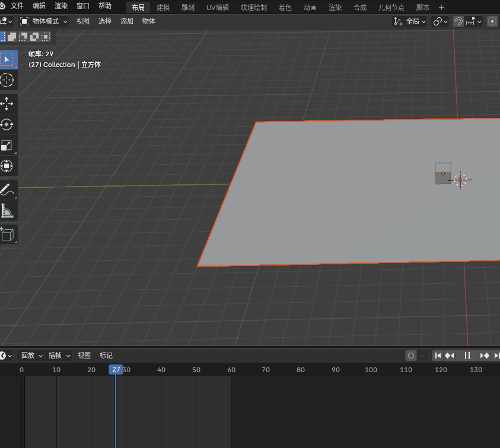Open the viewport 物体 menu

pos(149,21)
